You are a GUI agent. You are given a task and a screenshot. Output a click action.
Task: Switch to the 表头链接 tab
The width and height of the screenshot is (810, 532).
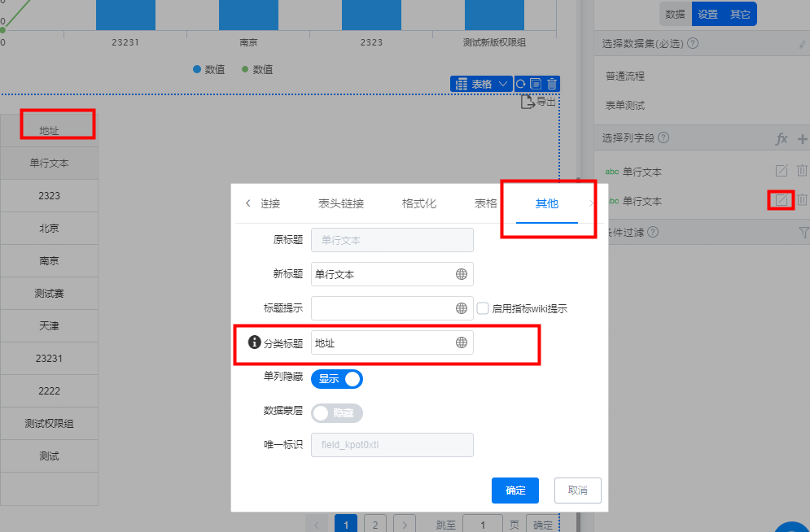[341, 203]
